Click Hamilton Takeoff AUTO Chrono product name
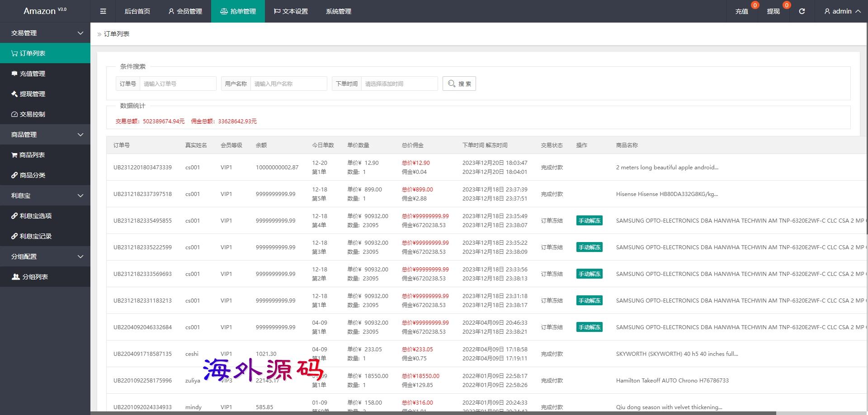 [672, 381]
